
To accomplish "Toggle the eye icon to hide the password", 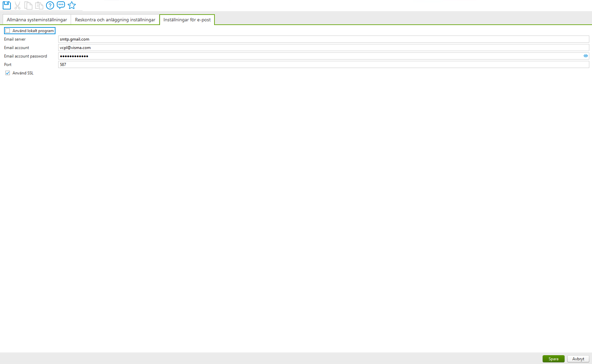I will pos(586,56).
